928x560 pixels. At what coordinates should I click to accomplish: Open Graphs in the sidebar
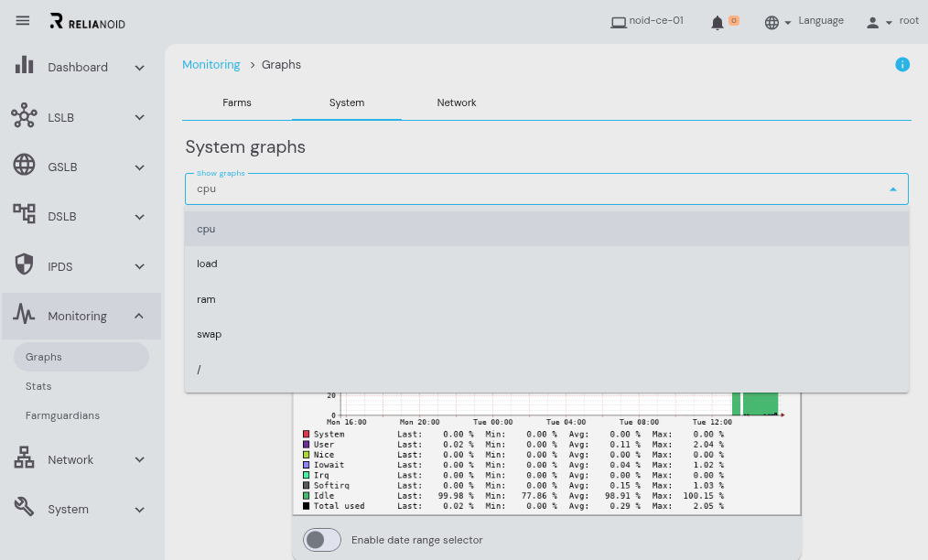click(x=81, y=357)
